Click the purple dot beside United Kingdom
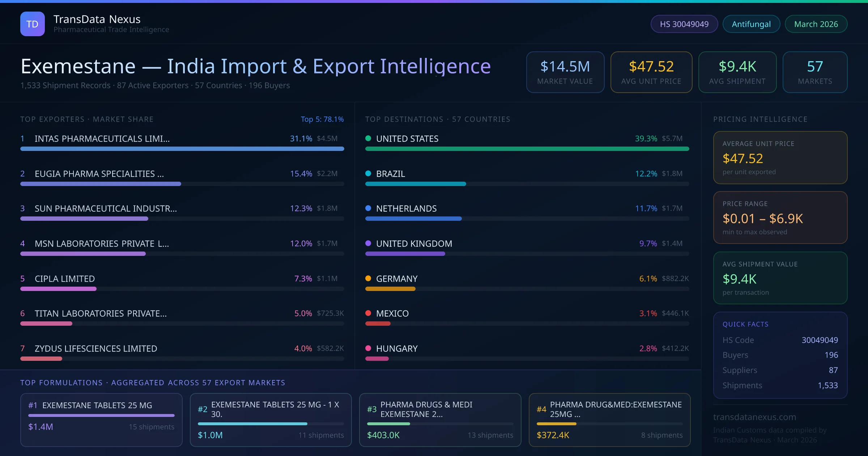The image size is (868, 456). pyautogui.click(x=368, y=243)
